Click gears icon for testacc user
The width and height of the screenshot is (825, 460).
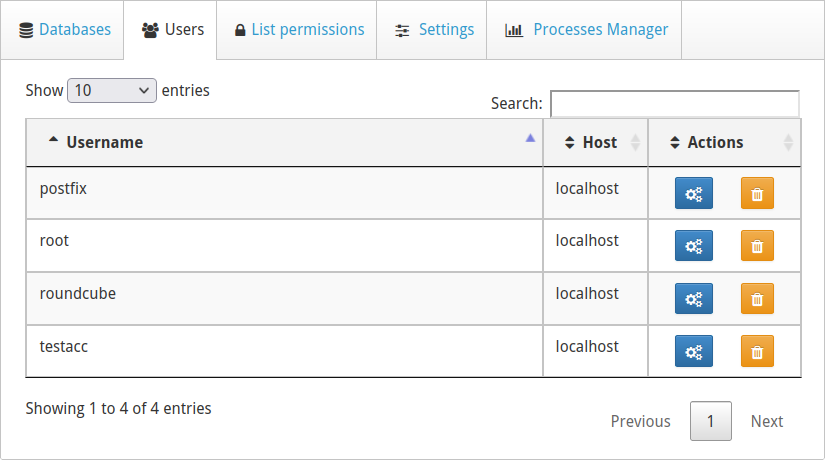point(694,351)
